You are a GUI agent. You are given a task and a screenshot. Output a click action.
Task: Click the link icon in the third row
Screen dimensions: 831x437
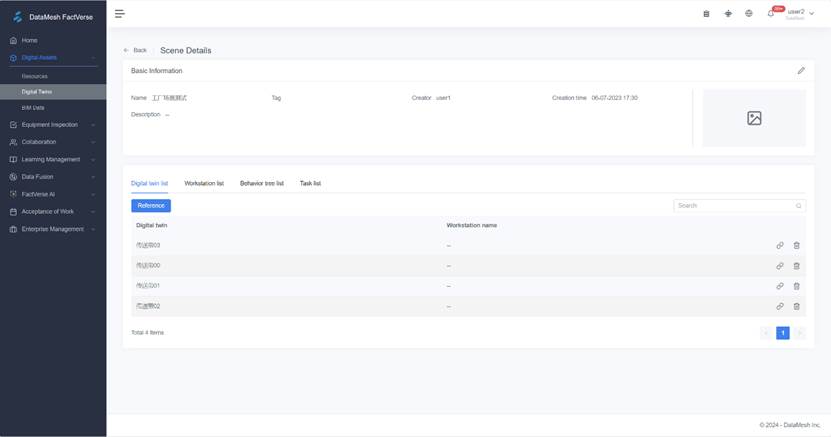[x=780, y=286]
